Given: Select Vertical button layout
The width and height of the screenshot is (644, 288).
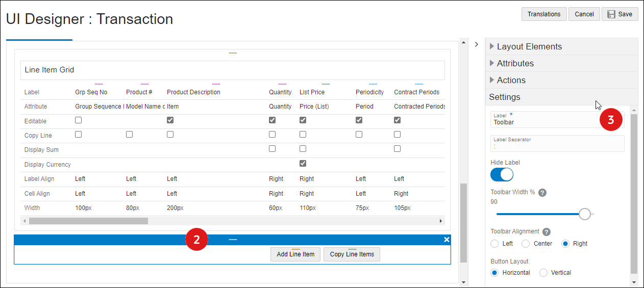Looking at the screenshot, I should pyautogui.click(x=543, y=273).
